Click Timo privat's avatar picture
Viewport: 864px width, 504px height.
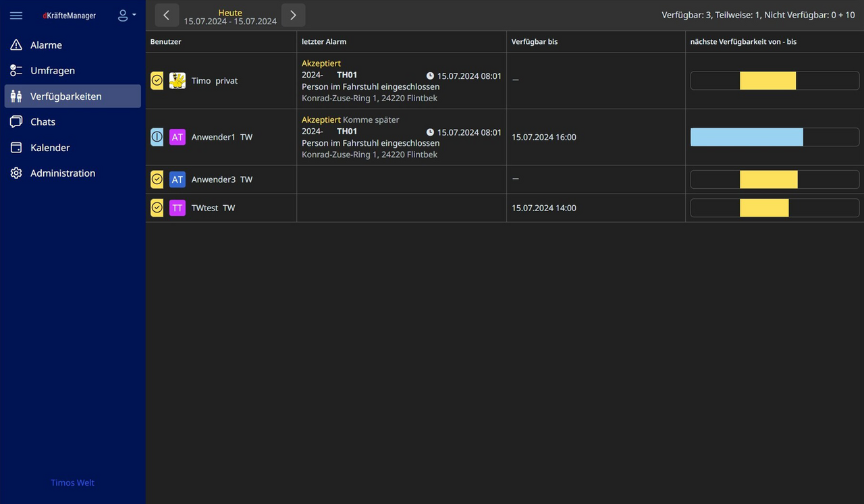coord(177,81)
